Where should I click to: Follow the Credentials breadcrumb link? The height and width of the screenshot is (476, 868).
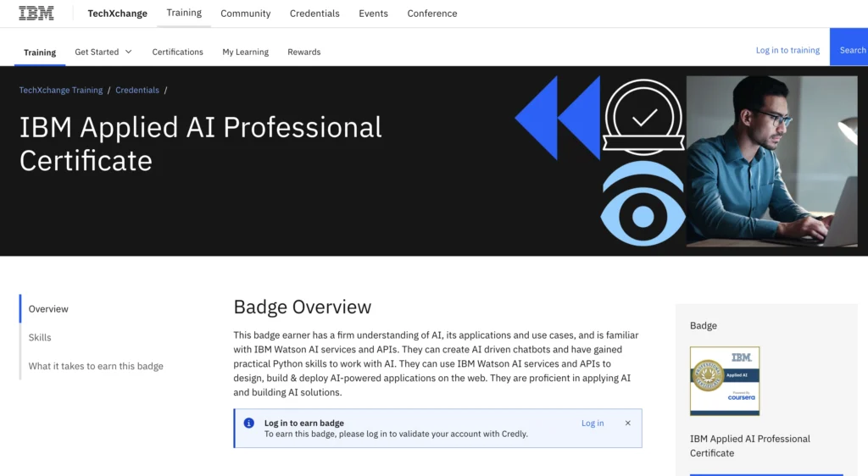tap(137, 90)
